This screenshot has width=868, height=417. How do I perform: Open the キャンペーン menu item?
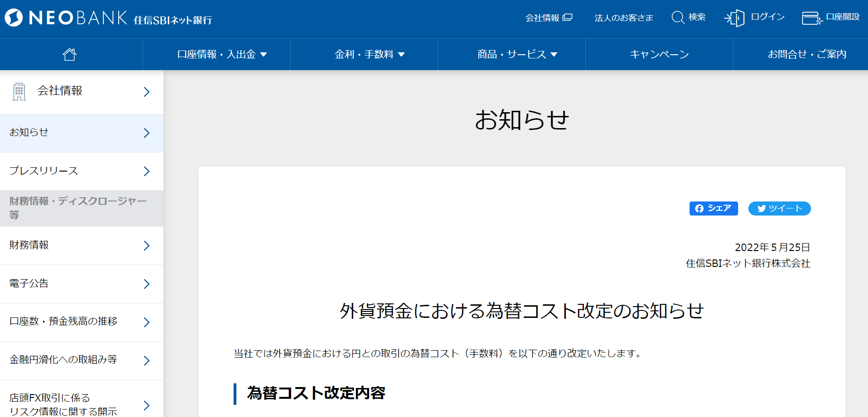point(659,54)
